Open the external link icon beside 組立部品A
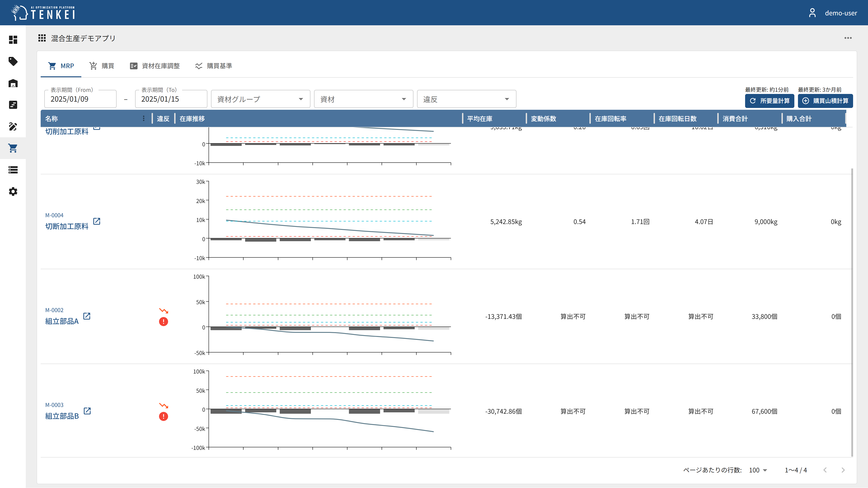The height and width of the screenshot is (488, 868). coord(87,316)
